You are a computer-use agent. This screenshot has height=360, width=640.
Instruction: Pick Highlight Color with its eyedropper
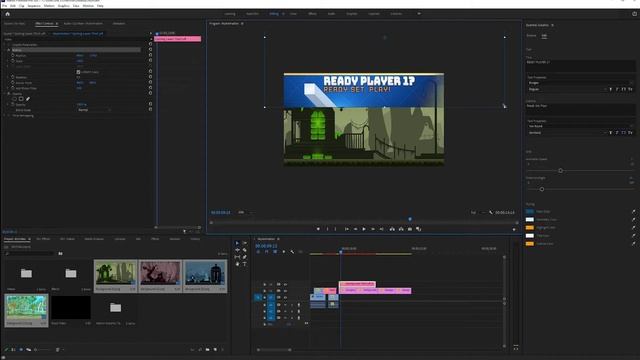point(633,227)
